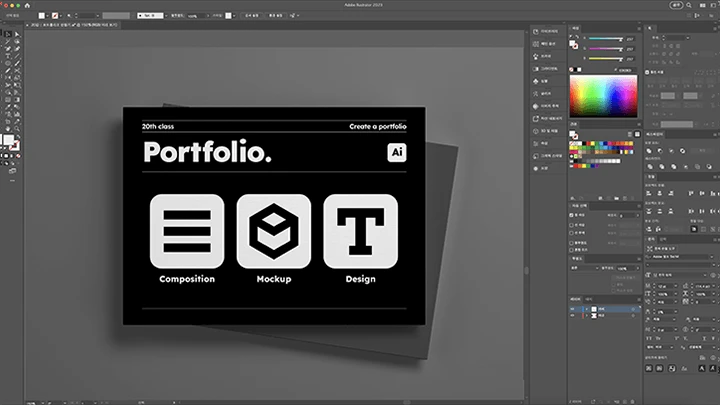Switch Swatches panel to thumbnail view
This screenshot has width=720, height=405.
point(637,134)
